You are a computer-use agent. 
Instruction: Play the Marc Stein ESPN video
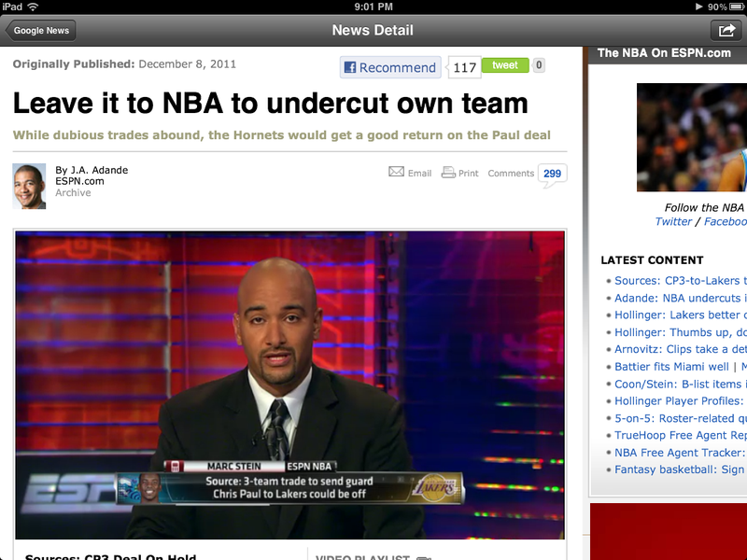click(289, 385)
